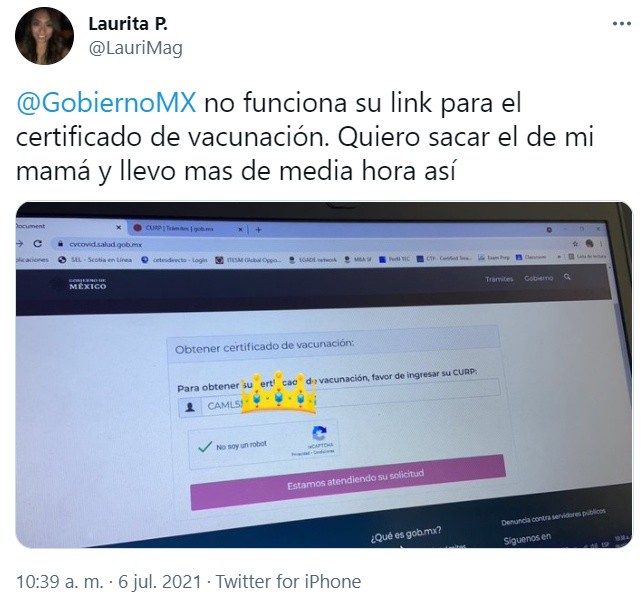This screenshot has width=644, height=606.
Task: Open the @LauriMag handle
Action: click(136, 48)
